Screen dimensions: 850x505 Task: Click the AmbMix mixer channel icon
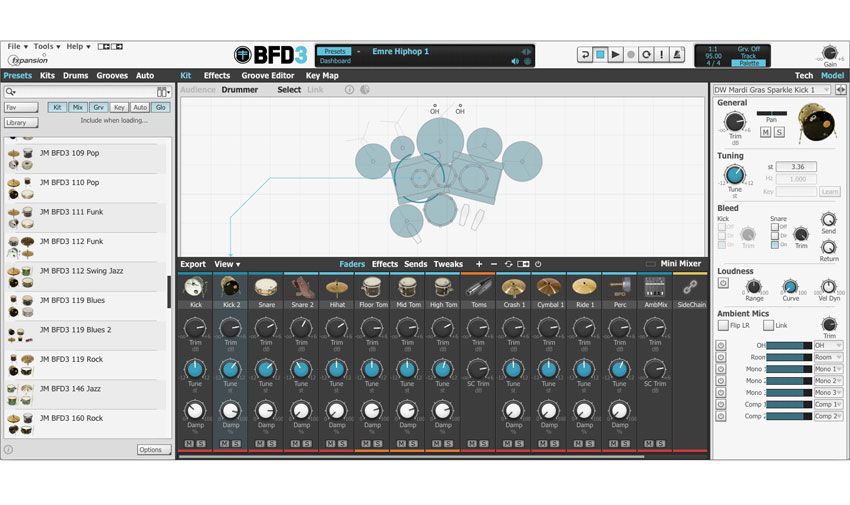655,288
